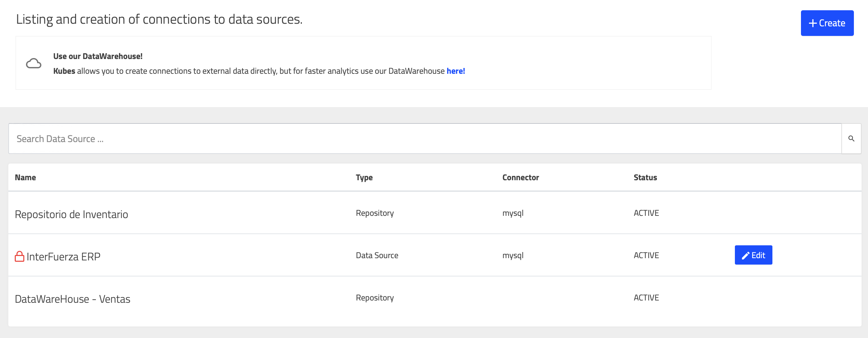Click the Connector column header

point(520,177)
